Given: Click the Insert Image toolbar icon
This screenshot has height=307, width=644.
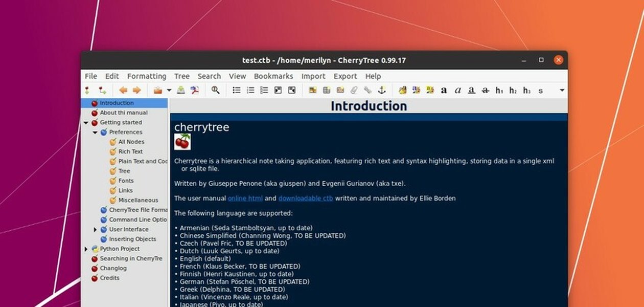Looking at the screenshot, I should pyautogui.click(x=313, y=90).
